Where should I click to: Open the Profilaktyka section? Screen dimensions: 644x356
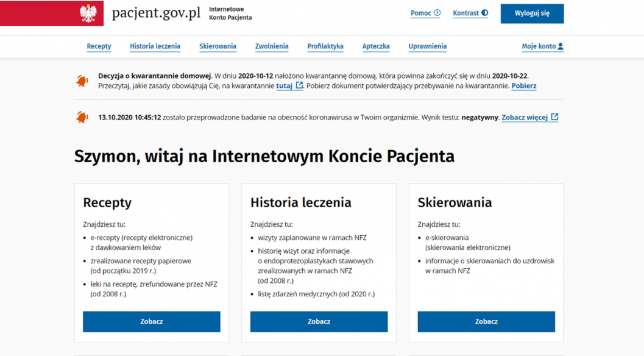point(325,46)
